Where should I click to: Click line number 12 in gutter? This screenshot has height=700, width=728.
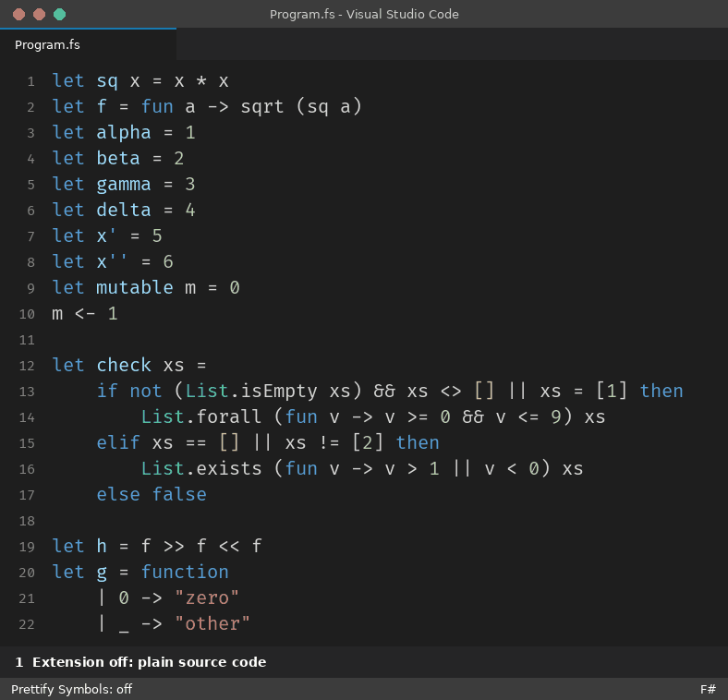pos(27,366)
